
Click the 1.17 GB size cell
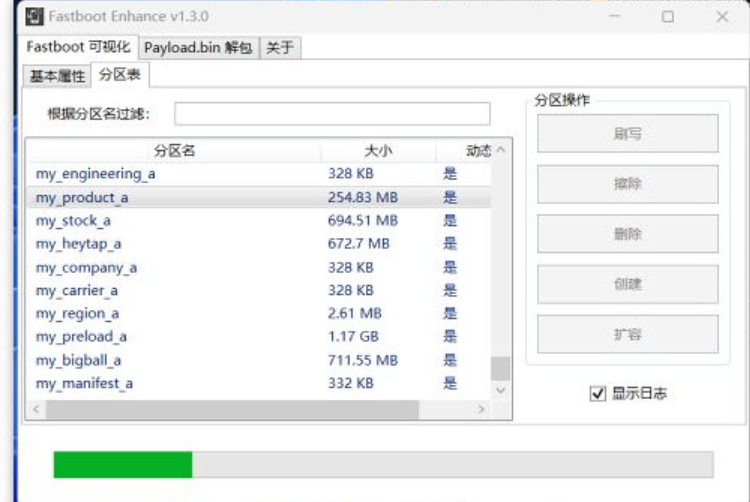(353, 337)
